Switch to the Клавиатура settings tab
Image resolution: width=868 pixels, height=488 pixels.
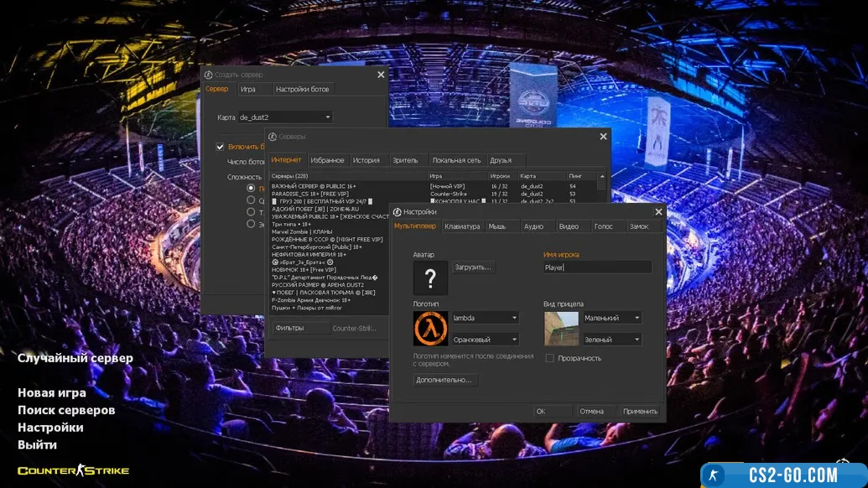point(462,226)
